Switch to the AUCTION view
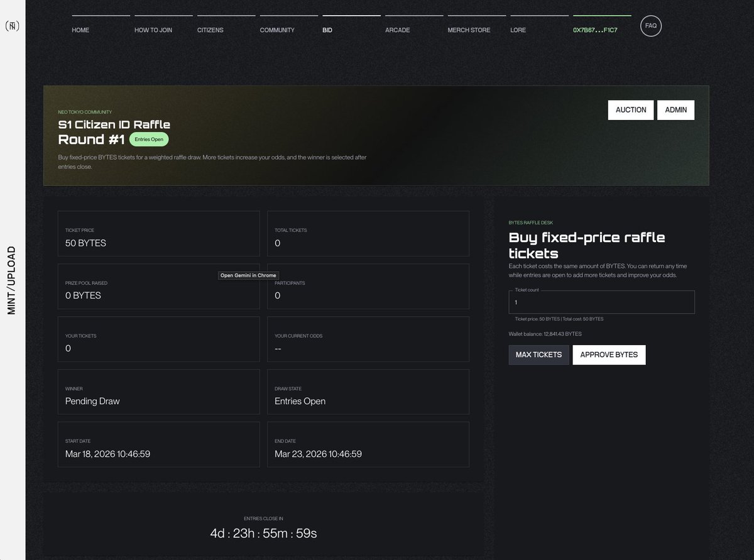Screen dimensions: 754x560 (631, 109)
